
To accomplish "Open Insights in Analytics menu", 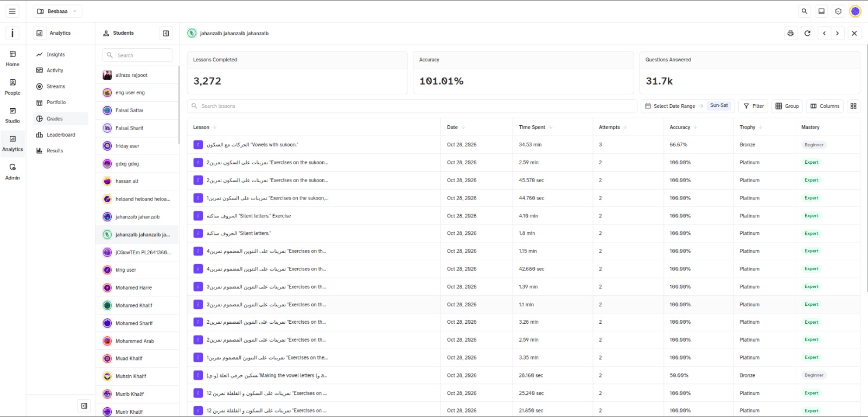I will [61, 55].
